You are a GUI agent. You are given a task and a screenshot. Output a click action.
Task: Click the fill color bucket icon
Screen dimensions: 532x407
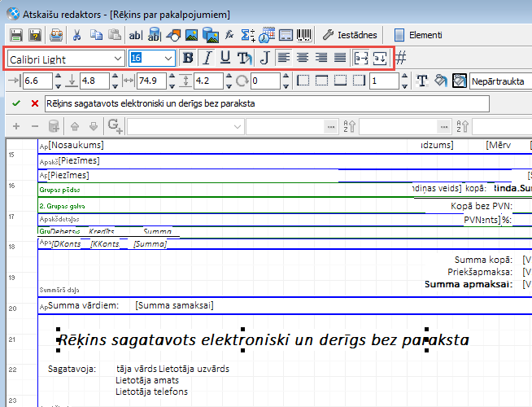point(441,81)
